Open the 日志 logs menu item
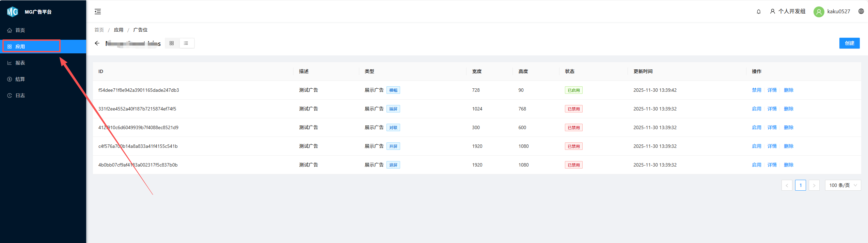This screenshot has height=243, width=868. click(20, 96)
